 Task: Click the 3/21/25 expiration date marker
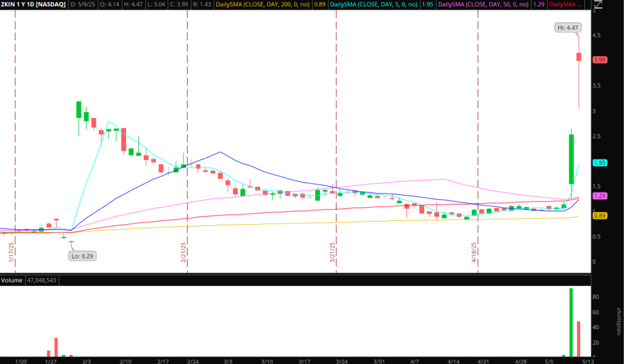point(332,253)
